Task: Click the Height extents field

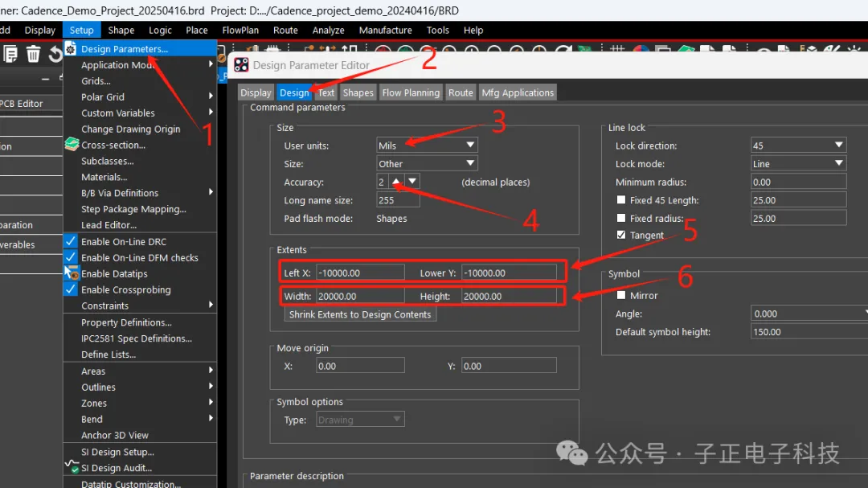Action: click(x=509, y=296)
